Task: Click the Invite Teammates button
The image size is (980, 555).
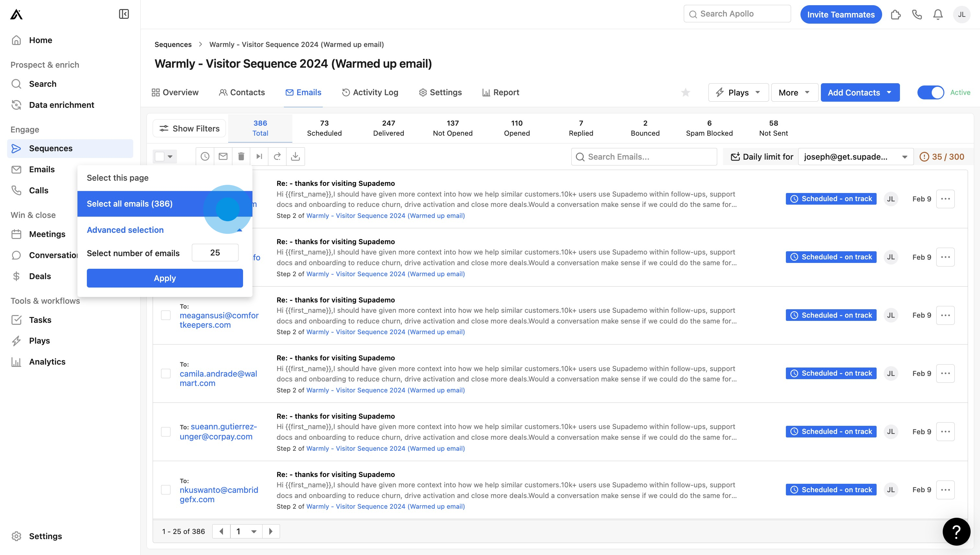Action: click(x=840, y=15)
